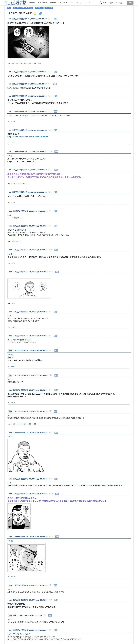Go to TOP in the breadcrumb
The width and height of the screenshot is (138, 644).
9,8
